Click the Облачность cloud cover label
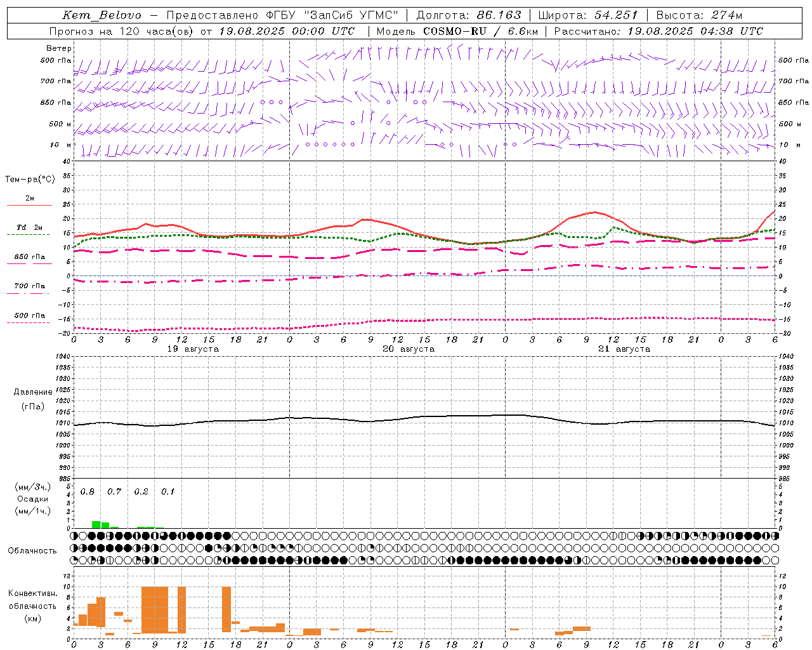 coord(32,551)
